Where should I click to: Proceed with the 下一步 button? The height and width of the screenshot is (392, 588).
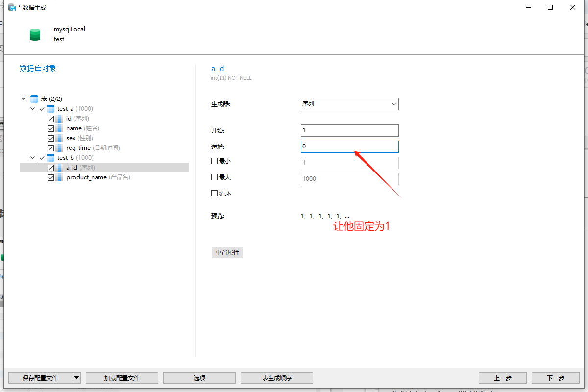555,378
